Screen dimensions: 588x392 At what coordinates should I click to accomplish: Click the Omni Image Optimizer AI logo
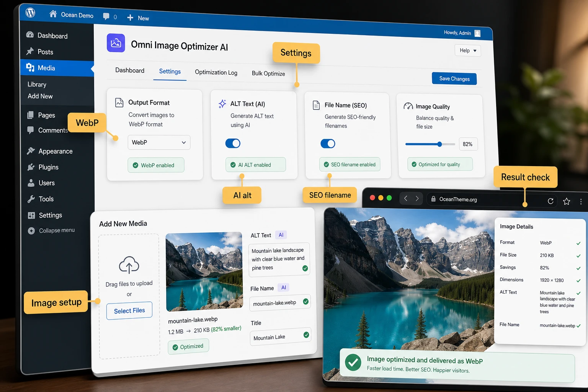click(116, 43)
